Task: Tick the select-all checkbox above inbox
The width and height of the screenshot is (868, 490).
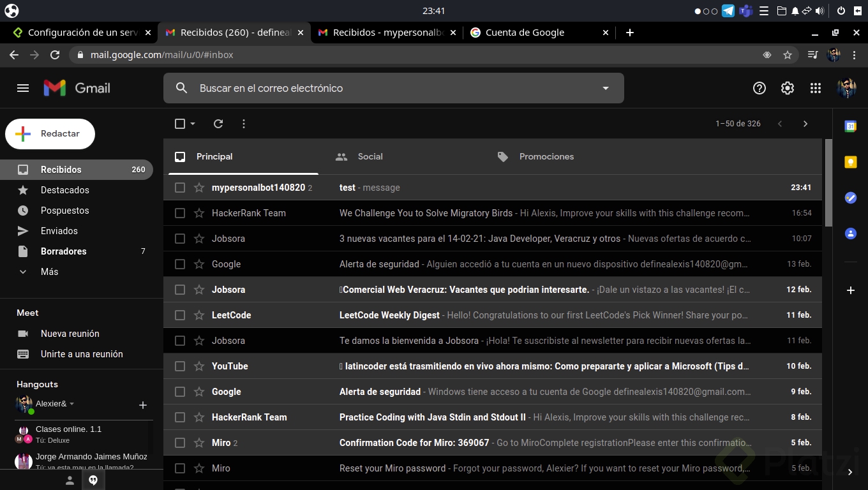Action: tap(180, 124)
